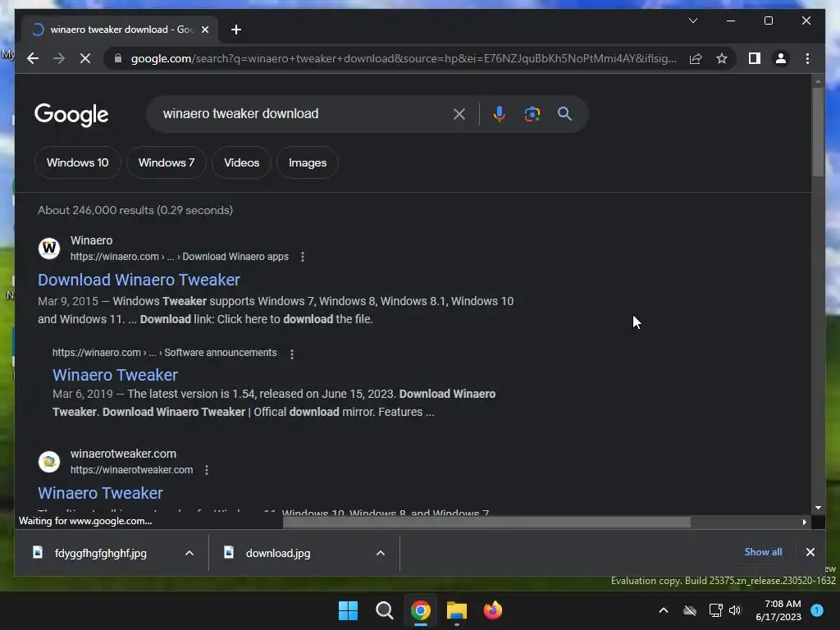The image size is (840, 630).
Task: Bookmark this page with star icon
Action: click(x=722, y=58)
